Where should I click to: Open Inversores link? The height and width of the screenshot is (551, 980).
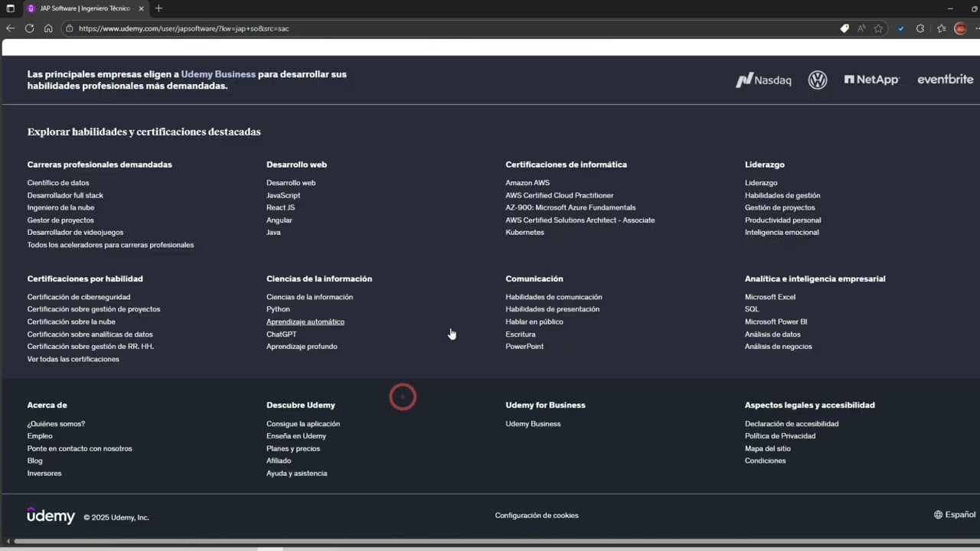pos(44,474)
